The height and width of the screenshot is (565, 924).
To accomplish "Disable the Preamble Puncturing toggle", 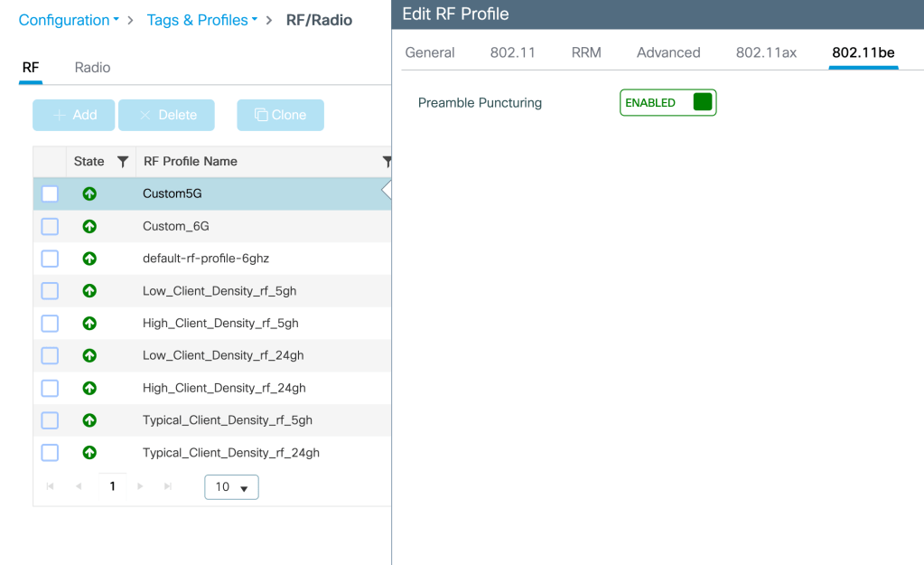I will (667, 102).
